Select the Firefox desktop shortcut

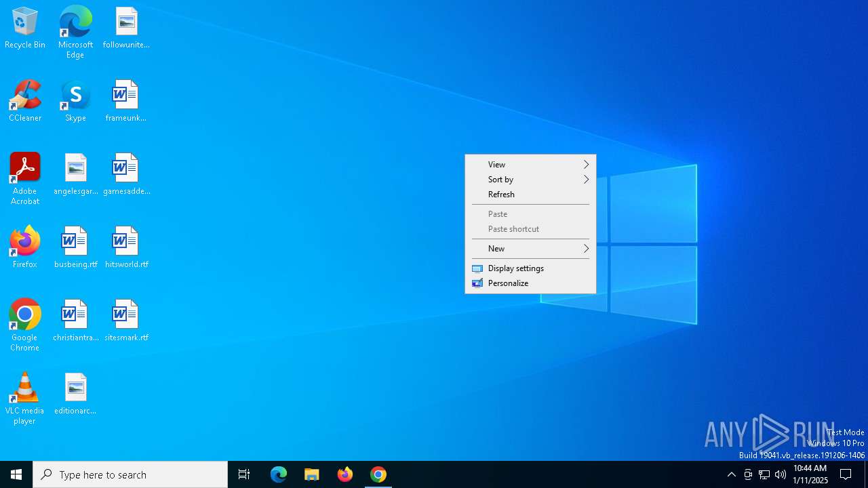point(25,248)
